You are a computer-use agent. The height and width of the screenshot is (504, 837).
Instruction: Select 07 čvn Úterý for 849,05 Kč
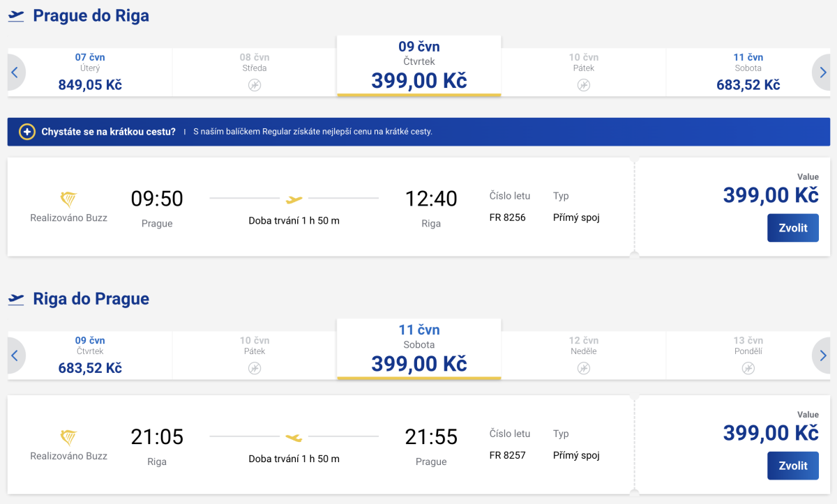point(90,72)
